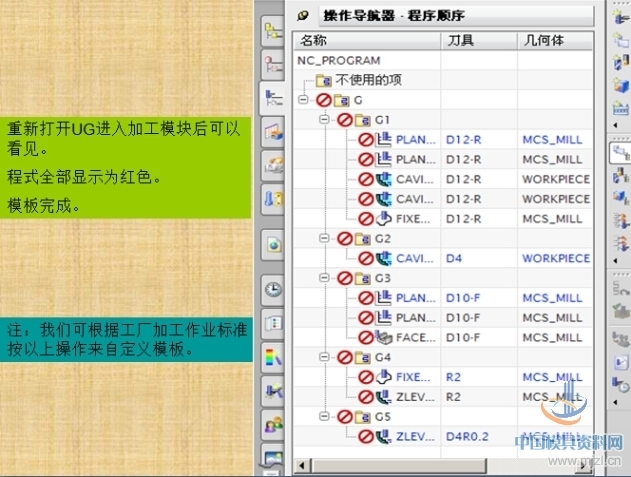
Task: Click the horizontal scrollbar below the tree
Action: 440,467
